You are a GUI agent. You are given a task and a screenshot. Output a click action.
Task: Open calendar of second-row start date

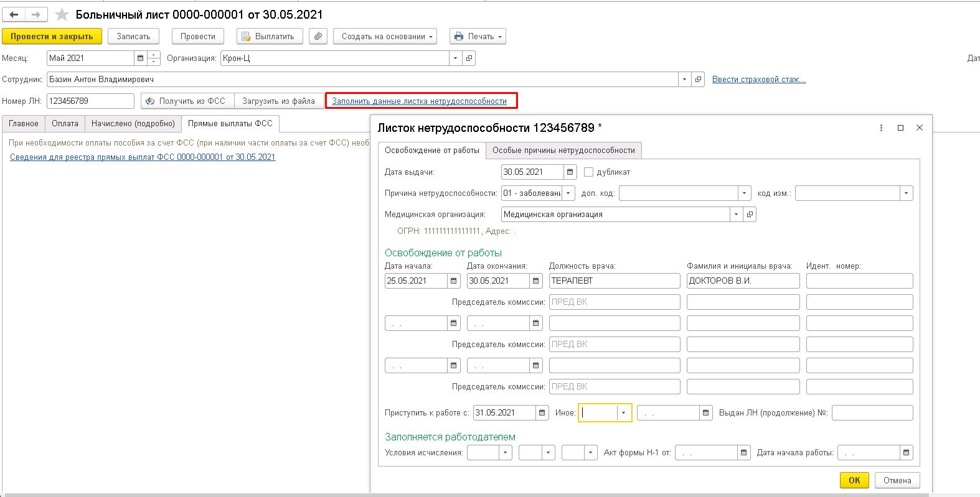(x=454, y=323)
